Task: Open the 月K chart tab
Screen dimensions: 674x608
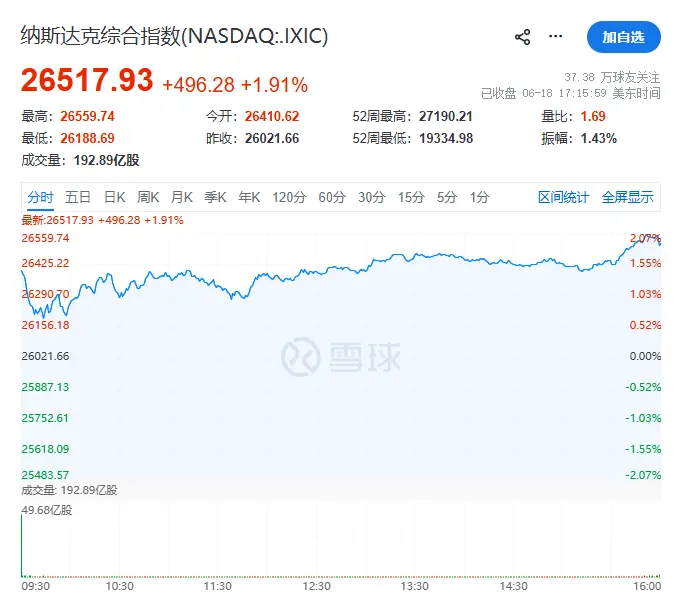Action: (182, 197)
